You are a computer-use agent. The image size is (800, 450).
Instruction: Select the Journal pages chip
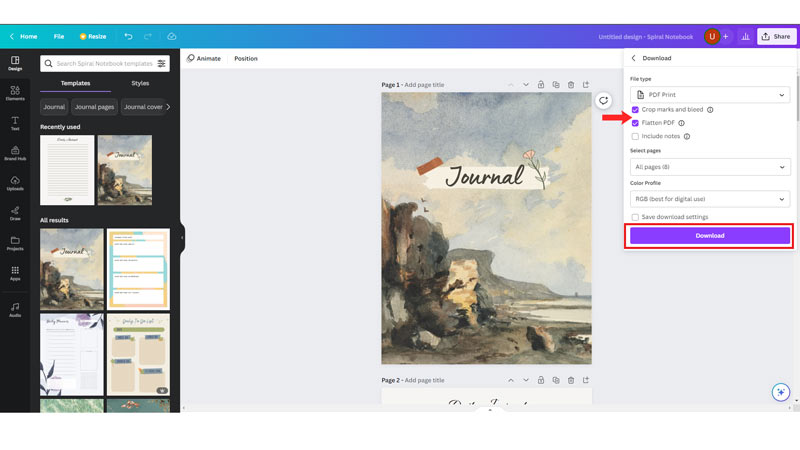point(94,107)
